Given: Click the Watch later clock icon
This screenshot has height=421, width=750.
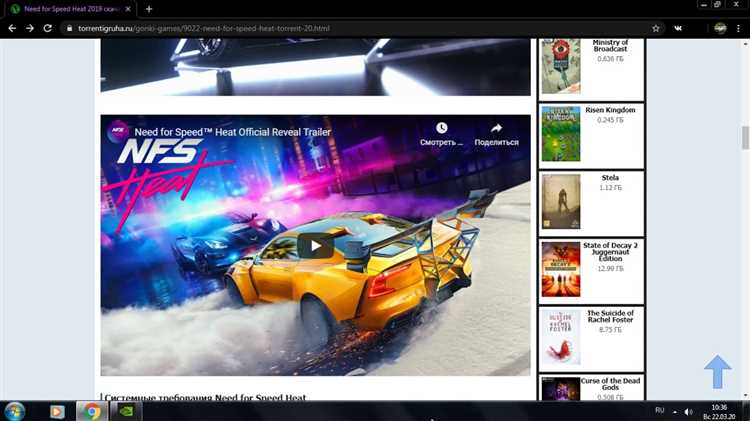Looking at the screenshot, I should [x=441, y=128].
